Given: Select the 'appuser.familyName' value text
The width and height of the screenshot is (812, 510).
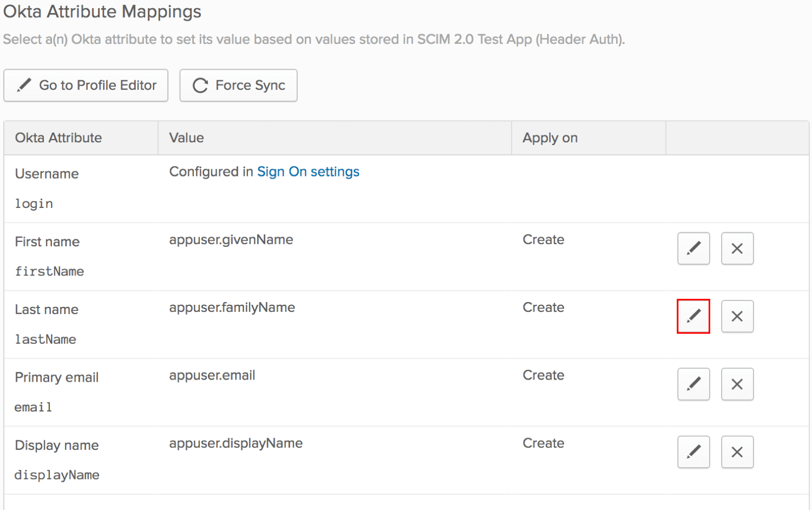Looking at the screenshot, I should (232, 308).
